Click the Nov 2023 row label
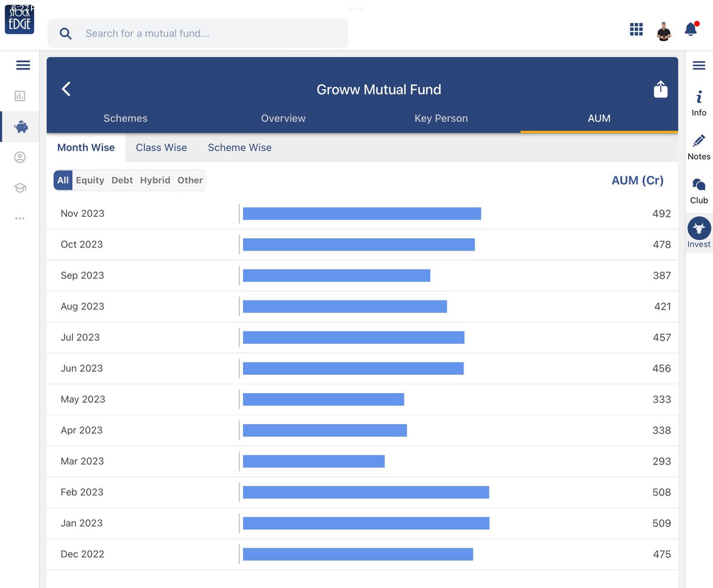This screenshot has height=588, width=713. [83, 213]
